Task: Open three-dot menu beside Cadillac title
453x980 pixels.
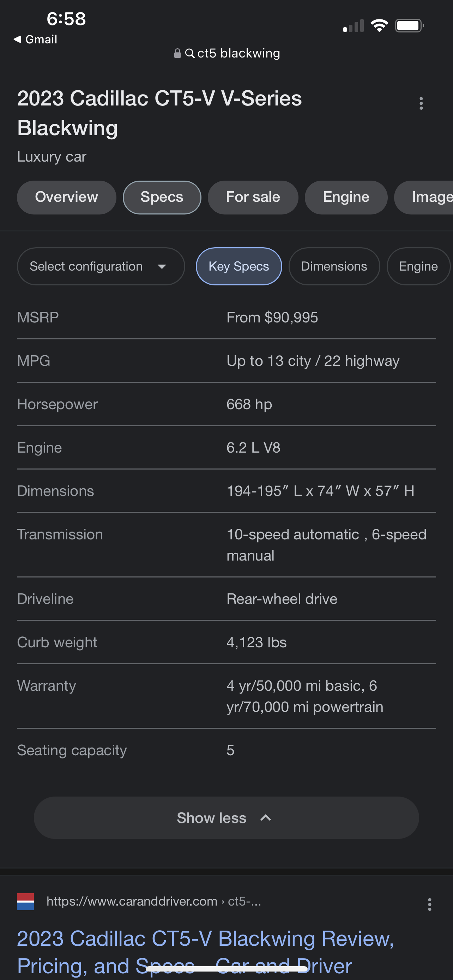Action: pos(421,103)
